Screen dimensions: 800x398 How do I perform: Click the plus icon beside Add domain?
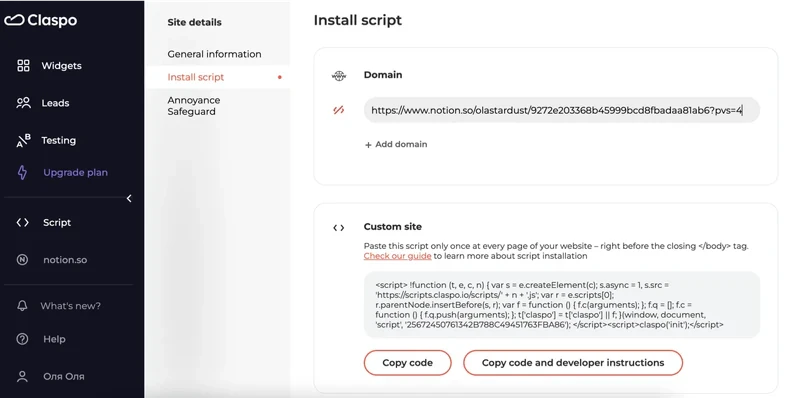pos(368,144)
